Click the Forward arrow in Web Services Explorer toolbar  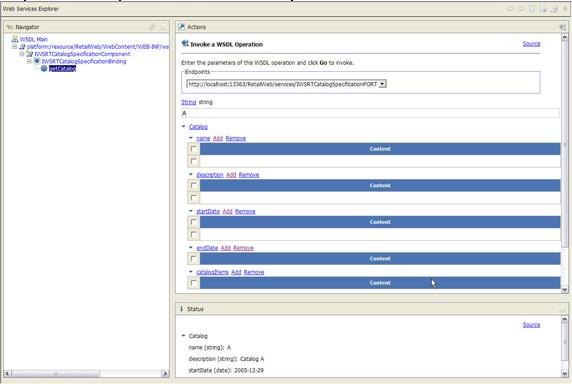(521, 9)
